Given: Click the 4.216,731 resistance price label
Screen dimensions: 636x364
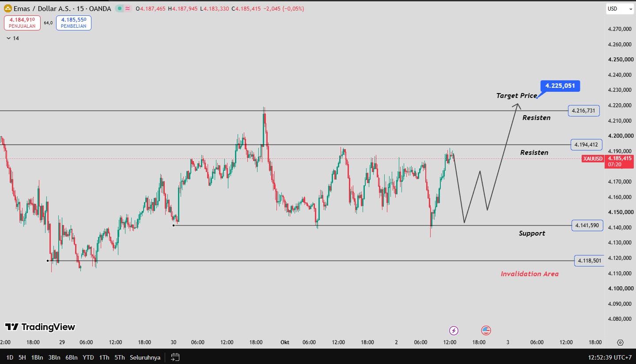Looking at the screenshot, I should pos(583,111).
